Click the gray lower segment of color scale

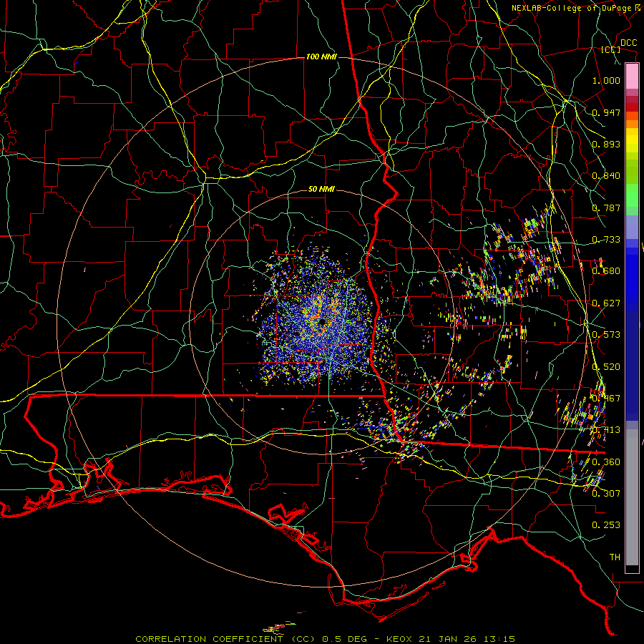click(632, 497)
